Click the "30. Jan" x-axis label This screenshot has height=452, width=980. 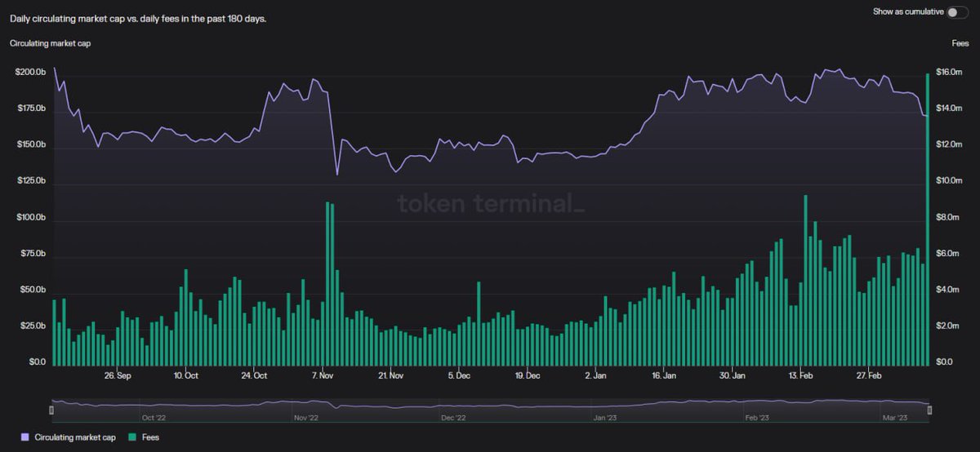coord(733,376)
